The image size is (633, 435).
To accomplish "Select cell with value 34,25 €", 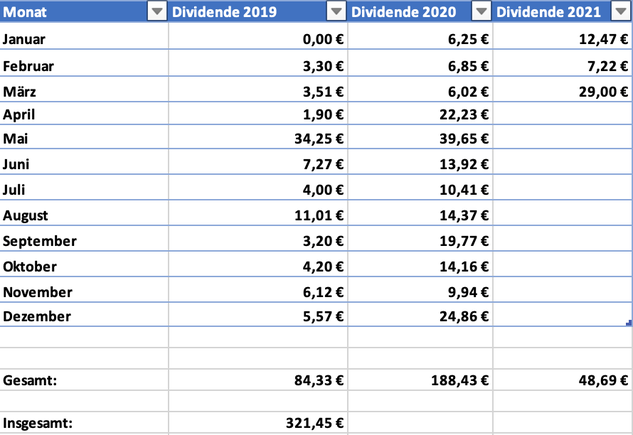I will pyautogui.click(x=258, y=138).
